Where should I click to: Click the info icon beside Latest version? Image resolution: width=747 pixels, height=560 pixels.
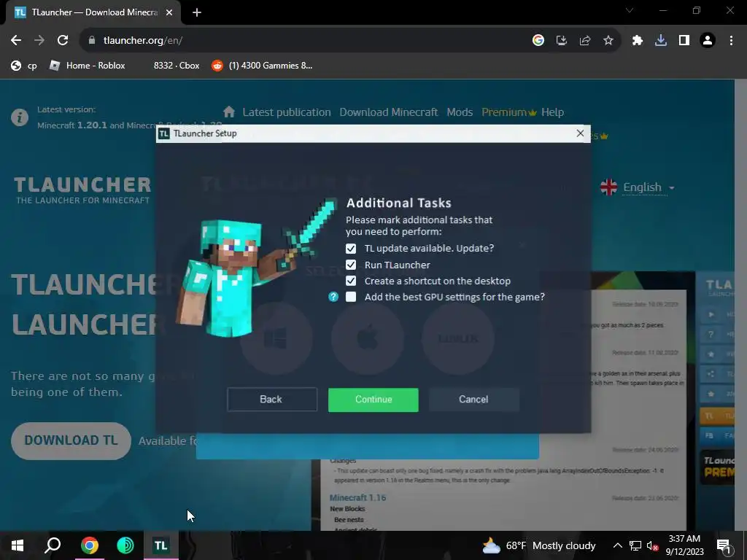coord(20,117)
